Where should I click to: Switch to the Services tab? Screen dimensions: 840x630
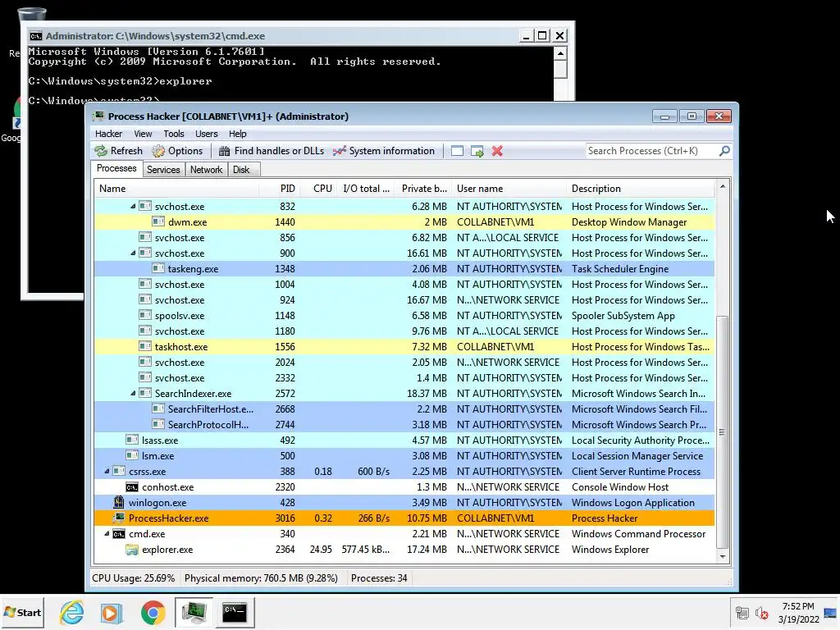(163, 170)
